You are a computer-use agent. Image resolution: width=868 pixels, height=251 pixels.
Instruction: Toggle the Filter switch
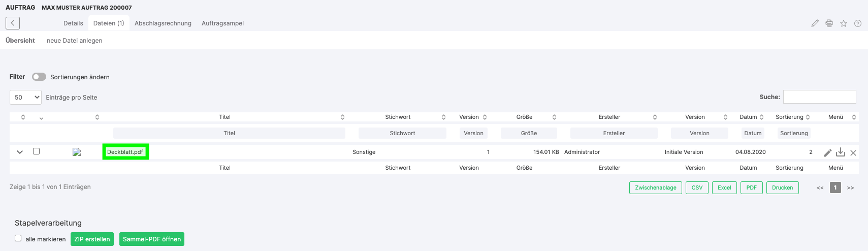(x=39, y=77)
